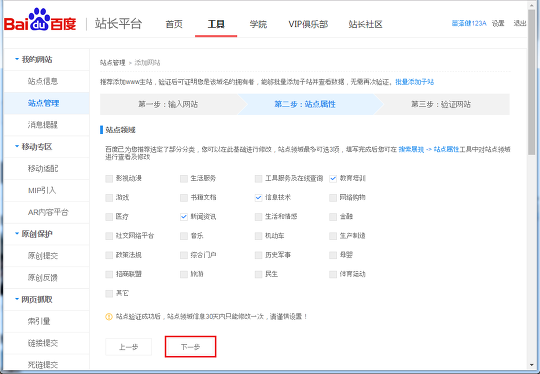Click the account username next to 设置
This screenshot has height=374, width=540.
[x=469, y=23]
